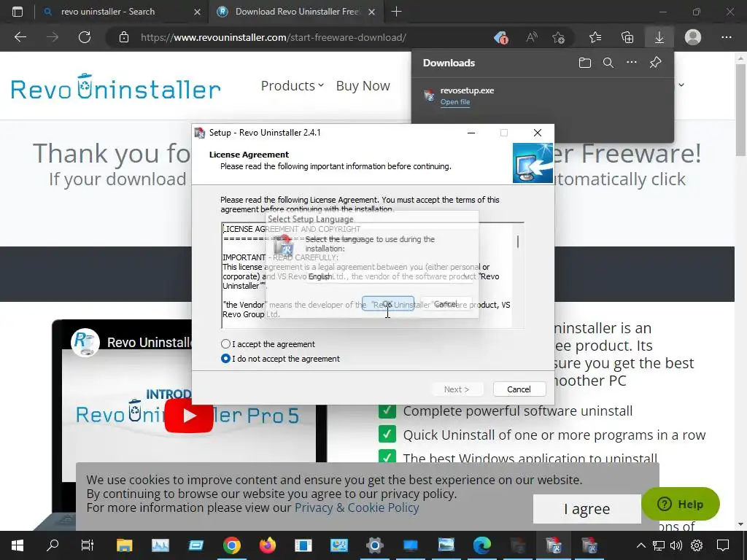Click the 'I agree' cookie button
This screenshot has height=560, width=747.
click(587, 508)
